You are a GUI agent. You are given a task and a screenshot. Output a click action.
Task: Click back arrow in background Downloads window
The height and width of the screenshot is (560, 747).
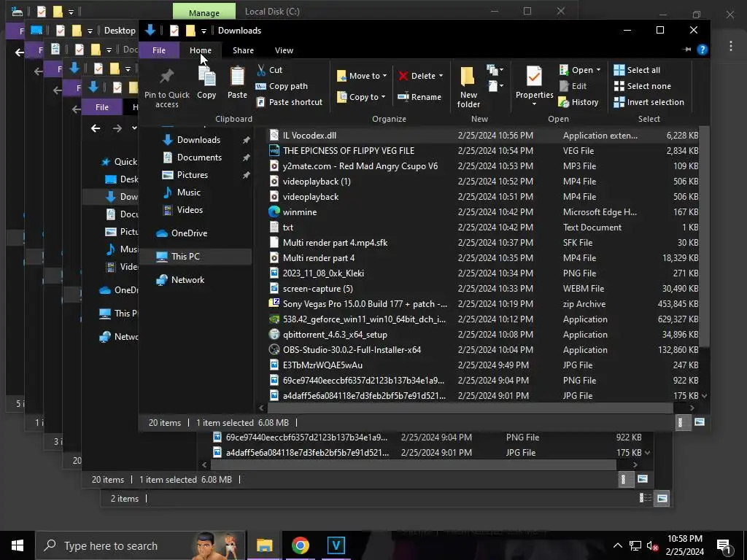point(96,128)
